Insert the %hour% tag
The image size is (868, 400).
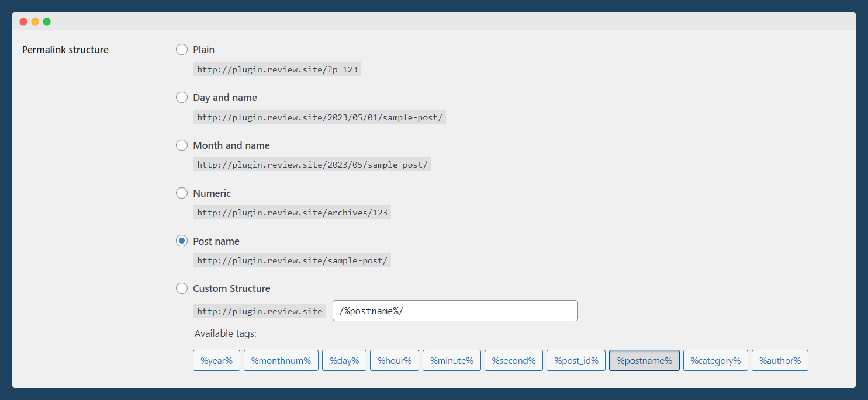pyautogui.click(x=394, y=360)
